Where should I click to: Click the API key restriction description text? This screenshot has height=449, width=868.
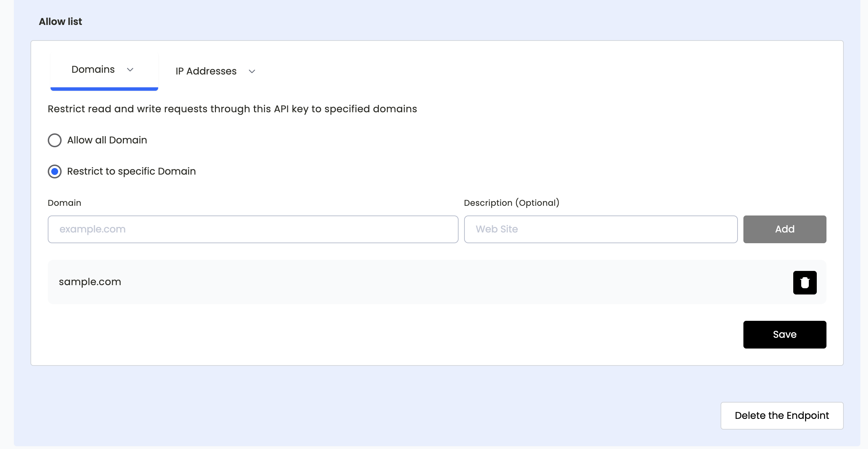click(x=232, y=109)
